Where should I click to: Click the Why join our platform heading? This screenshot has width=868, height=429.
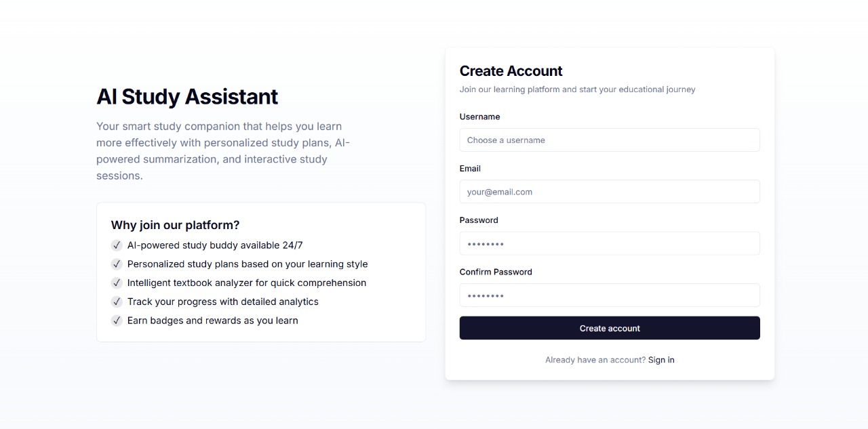175,225
